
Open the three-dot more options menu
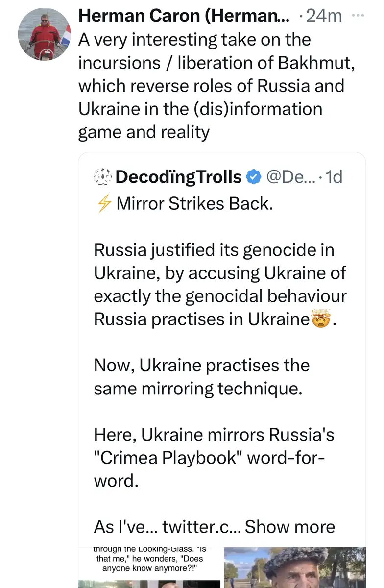click(358, 15)
